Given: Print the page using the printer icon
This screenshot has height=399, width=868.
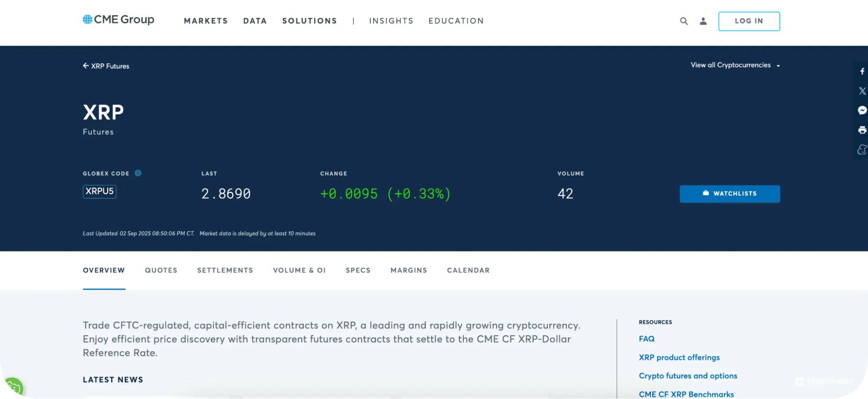Looking at the screenshot, I should coord(862,130).
